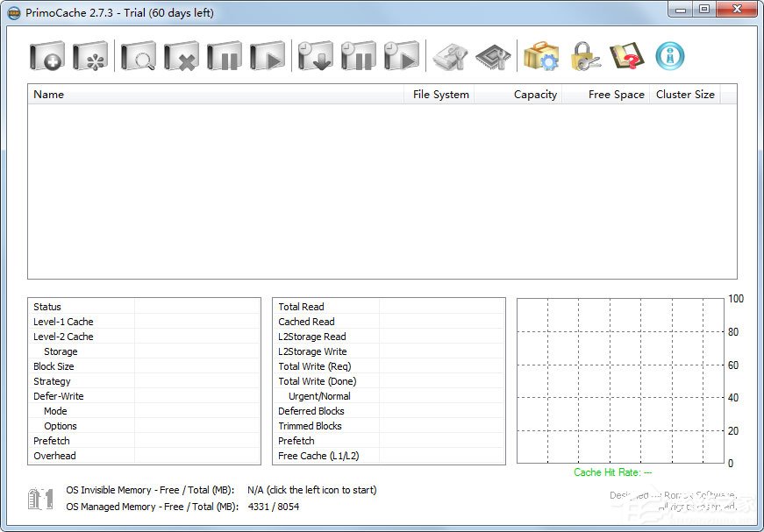Screen dimensions: 764x532
Task: Click the OS invisible memory icon at bottom-left
Action: 40,499
